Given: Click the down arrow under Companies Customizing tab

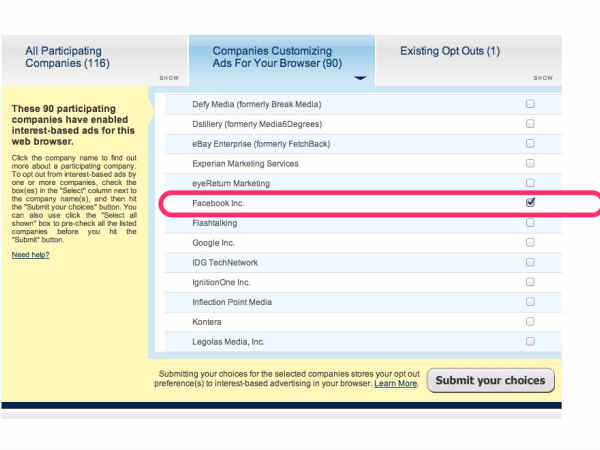Looking at the screenshot, I should pos(360,77).
